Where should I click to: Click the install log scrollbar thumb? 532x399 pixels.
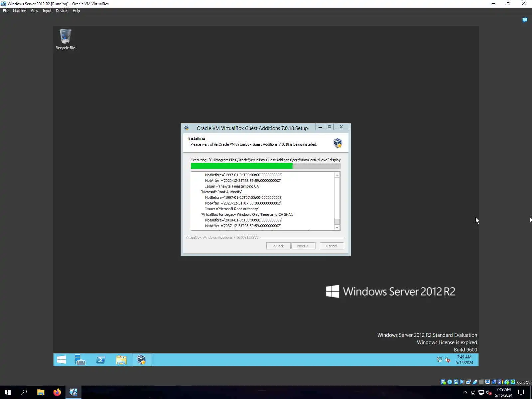pyautogui.click(x=337, y=221)
